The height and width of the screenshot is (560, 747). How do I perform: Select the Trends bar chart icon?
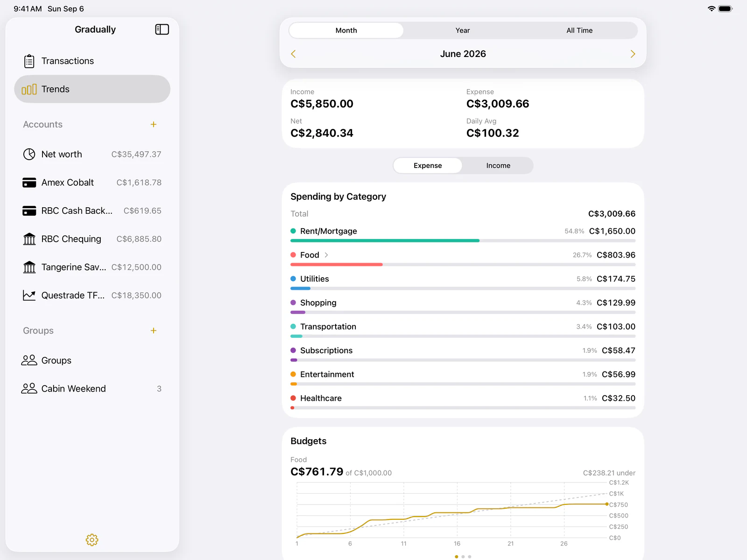(29, 89)
